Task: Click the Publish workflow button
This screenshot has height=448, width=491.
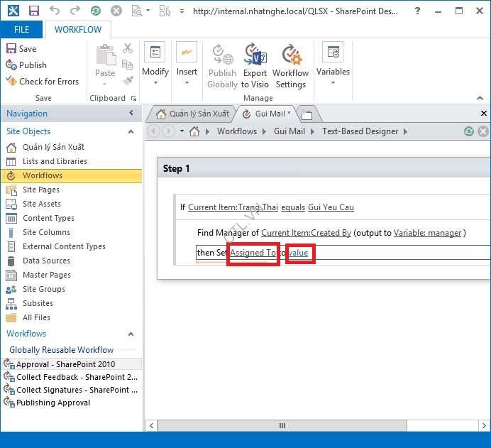Action: click(x=26, y=65)
